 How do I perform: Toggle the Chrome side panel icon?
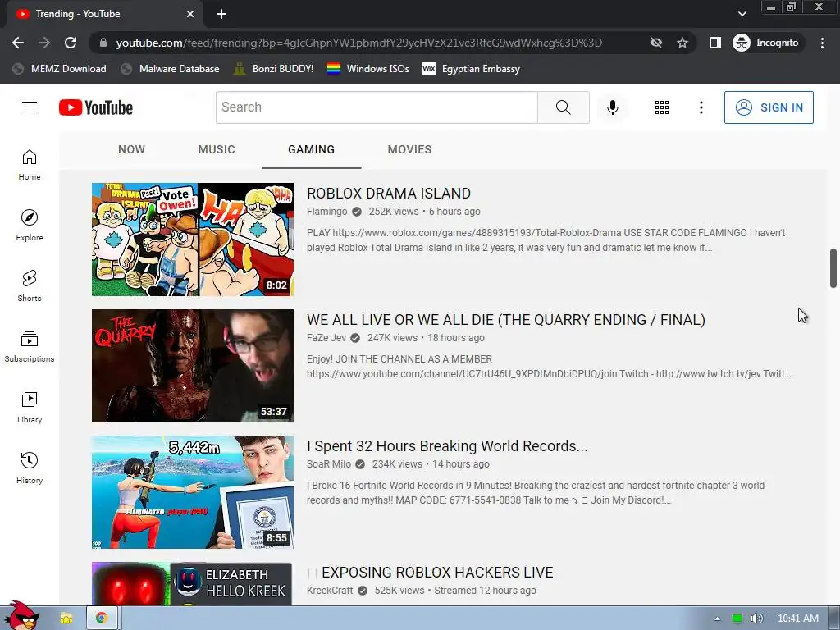(x=715, y=43)
